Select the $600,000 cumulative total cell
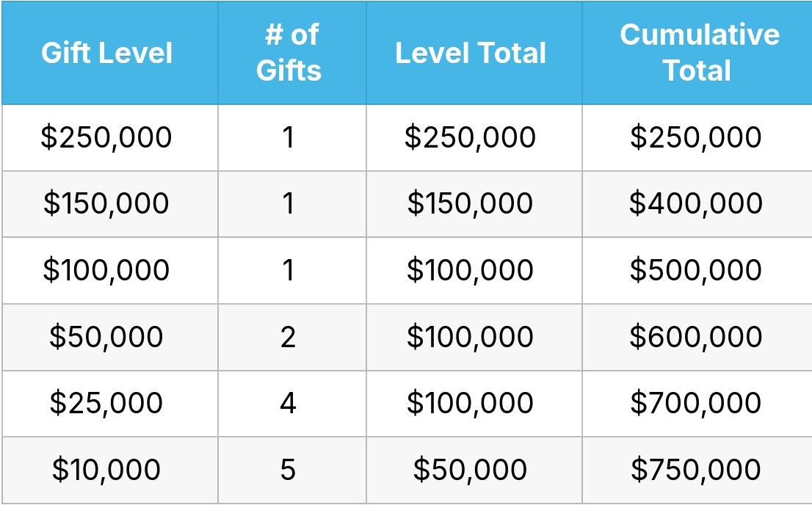The height and width of the screenshot is (505, 812). pyautogui.click(x=696, y=337)
